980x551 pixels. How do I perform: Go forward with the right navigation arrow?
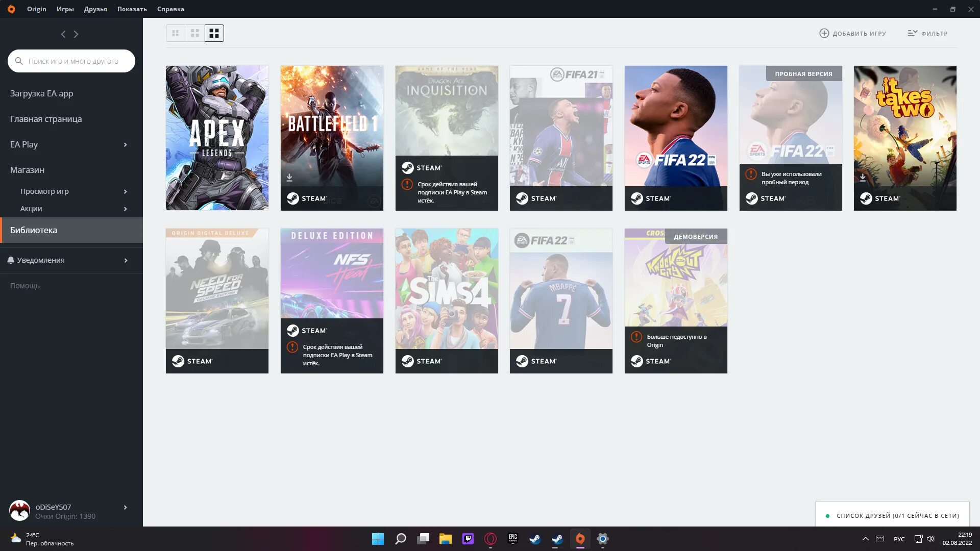point(76,34)
